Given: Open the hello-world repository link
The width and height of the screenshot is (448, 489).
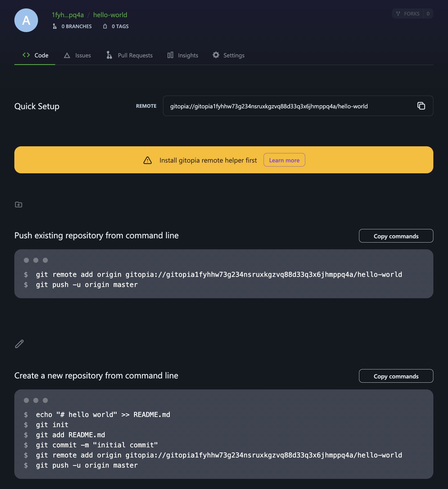Looking at the screenshot, I should tap(110, 15).
